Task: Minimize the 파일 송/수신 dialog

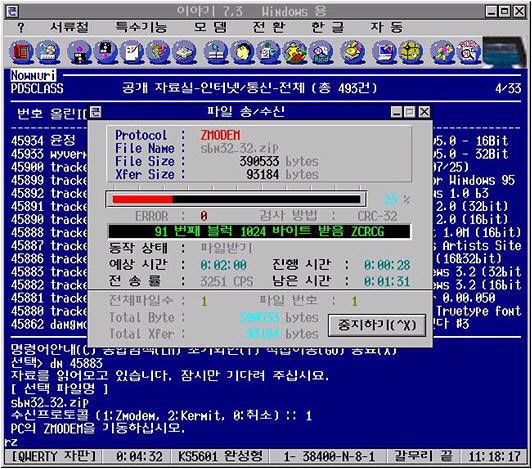Action: click(x=396, y=112)
